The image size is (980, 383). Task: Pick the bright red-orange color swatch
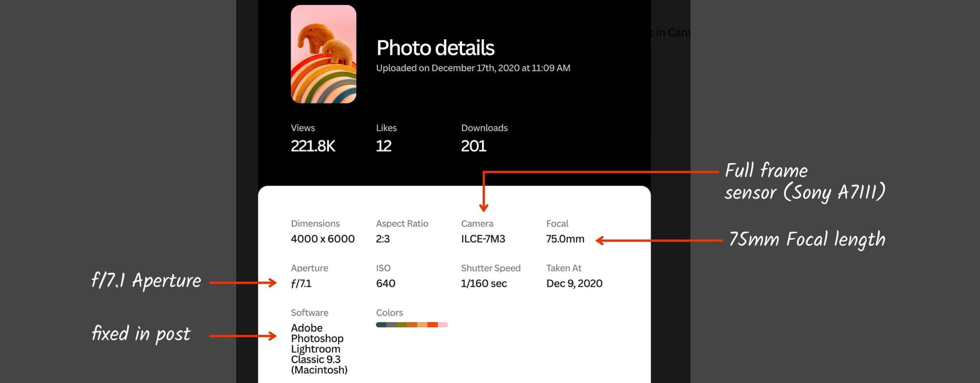(x=433, y=325)
